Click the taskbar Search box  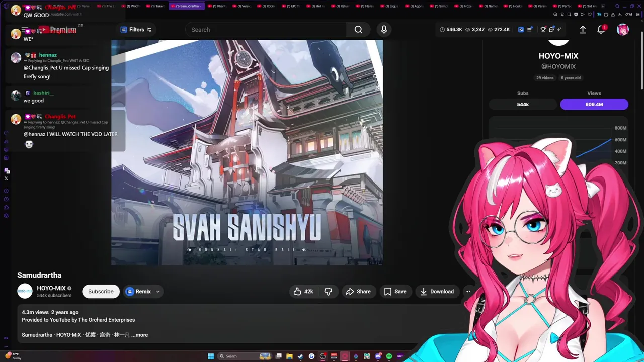point(245,356)
